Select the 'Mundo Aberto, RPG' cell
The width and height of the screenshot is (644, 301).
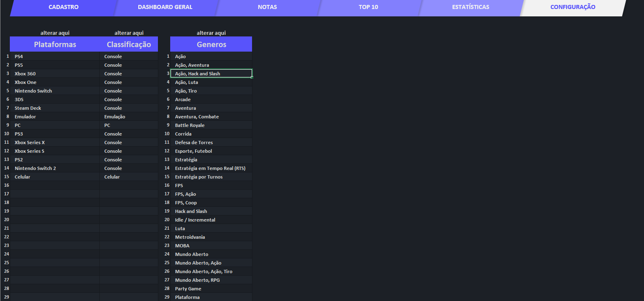click(211, 280)
